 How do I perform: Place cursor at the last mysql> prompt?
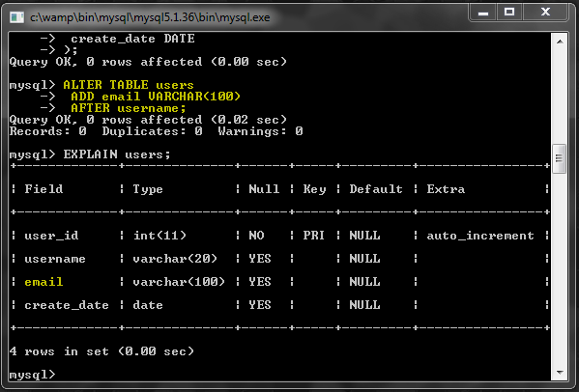pyautogui.click(x=32, y=375)
